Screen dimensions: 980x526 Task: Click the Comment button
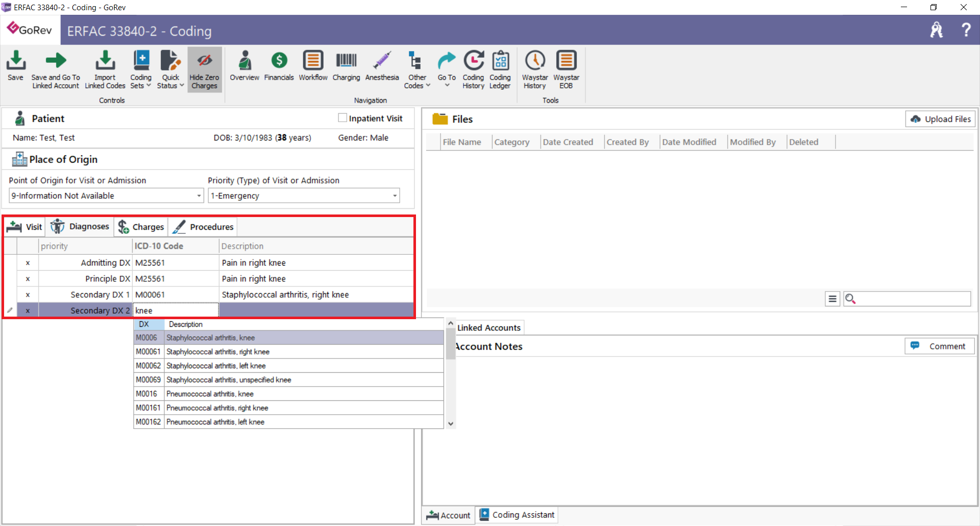pos(940,346)
